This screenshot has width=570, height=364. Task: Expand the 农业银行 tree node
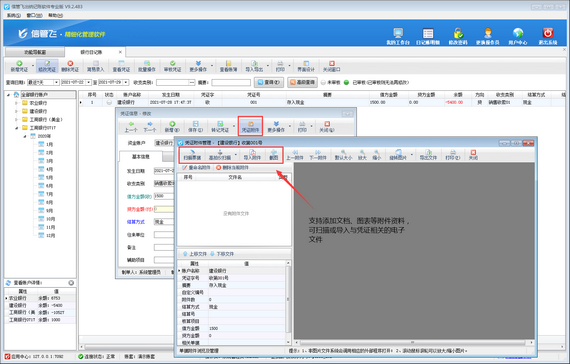(16, 103)
